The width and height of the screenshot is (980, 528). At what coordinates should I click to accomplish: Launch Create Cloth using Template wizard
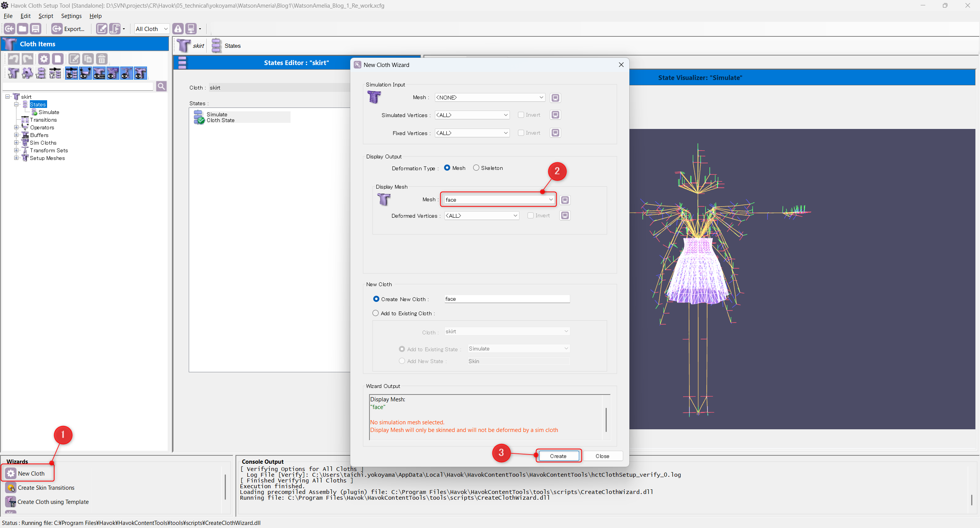tap(47, 502)
